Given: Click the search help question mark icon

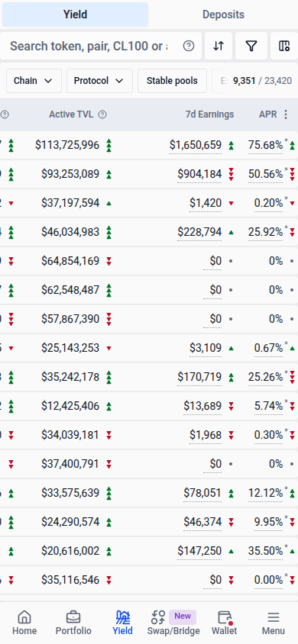Looking at the screenshot, I should point(189,46).
